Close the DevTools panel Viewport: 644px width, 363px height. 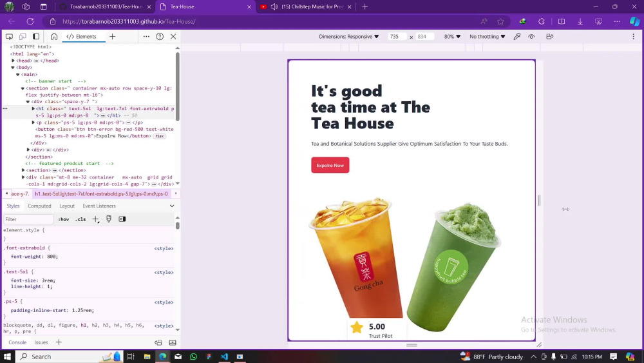coord(173,37)
